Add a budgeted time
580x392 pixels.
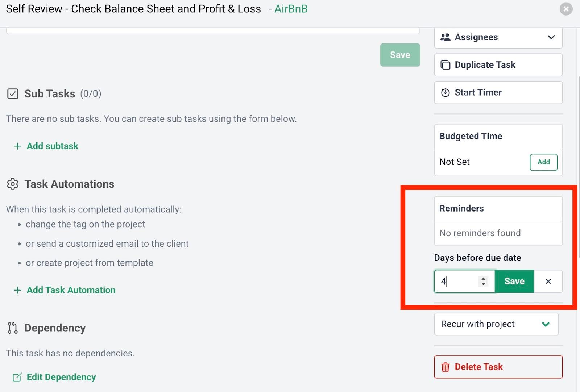pyautogui.click(x=543, y=162)
